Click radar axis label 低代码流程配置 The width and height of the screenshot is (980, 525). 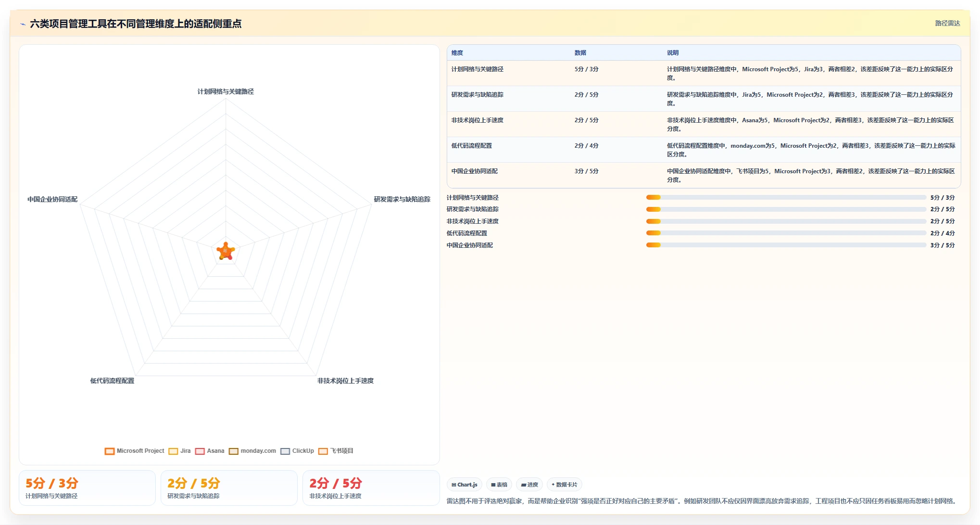point(112,381)
